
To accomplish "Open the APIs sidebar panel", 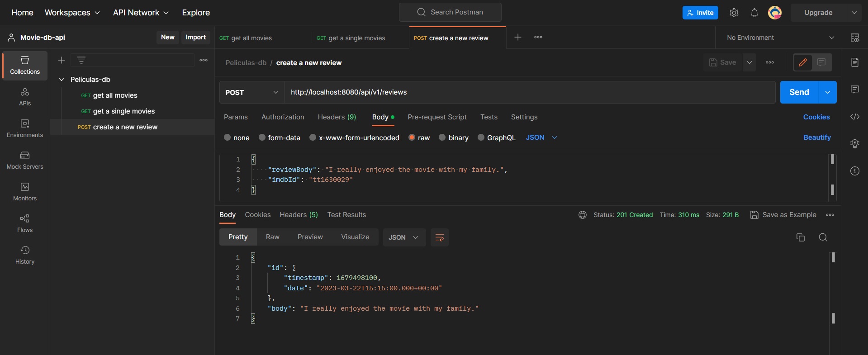I will (25, 97).
